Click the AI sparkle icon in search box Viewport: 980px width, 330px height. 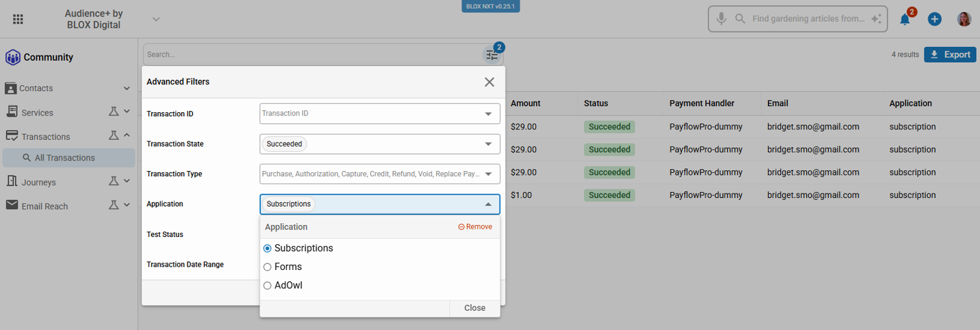pyautogui.click(x=876, y=19)
